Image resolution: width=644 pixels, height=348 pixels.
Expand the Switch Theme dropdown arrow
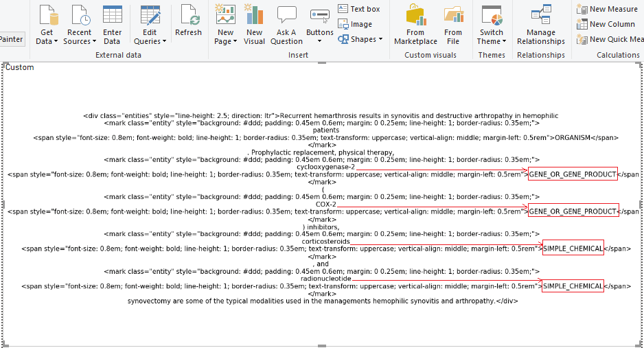pyautogui.click(x=504, y=41)
